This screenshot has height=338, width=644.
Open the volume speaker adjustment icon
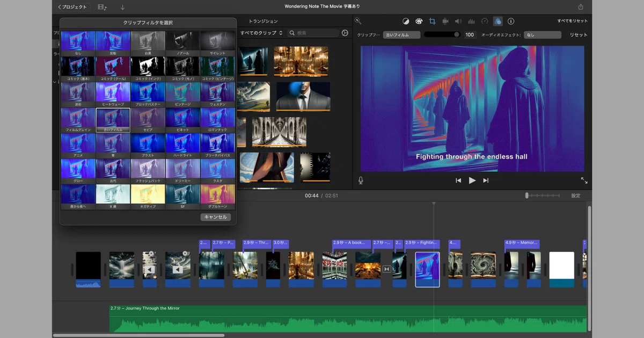click(x=458, y=21)
